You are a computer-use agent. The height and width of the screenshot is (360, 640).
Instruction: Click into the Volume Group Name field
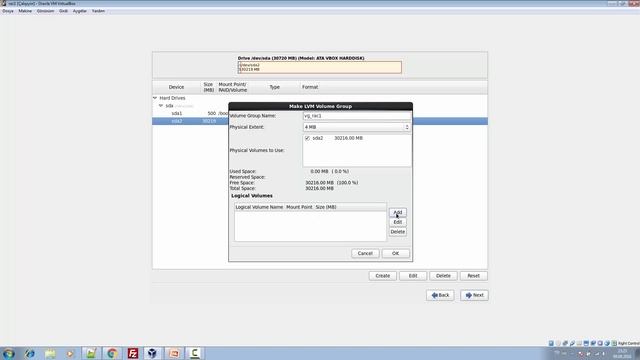point(357,116)
